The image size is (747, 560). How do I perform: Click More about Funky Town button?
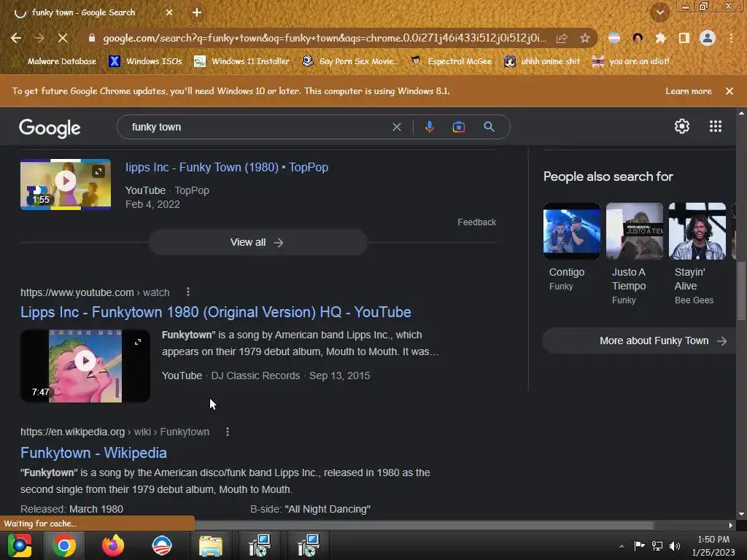[x=639, y=341]
